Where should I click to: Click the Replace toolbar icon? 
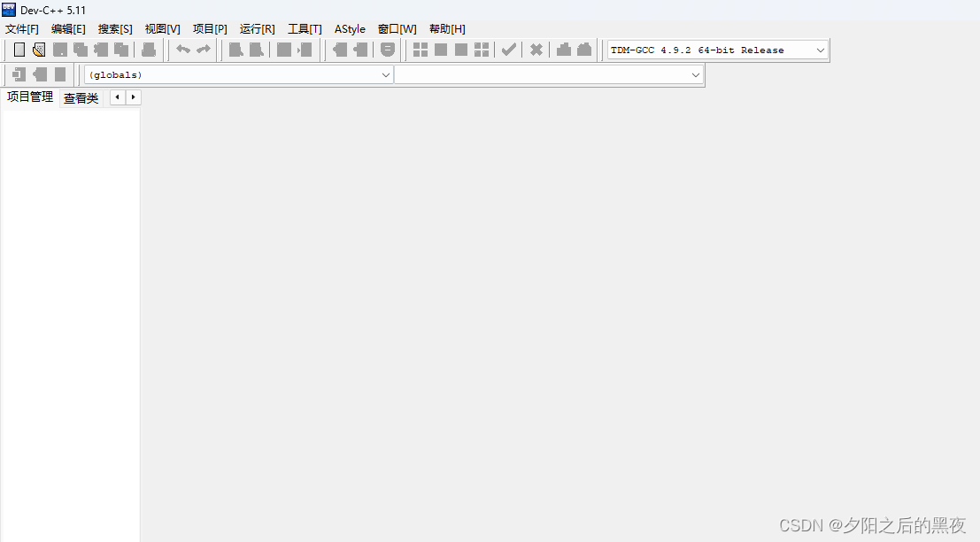coord(256,50)
